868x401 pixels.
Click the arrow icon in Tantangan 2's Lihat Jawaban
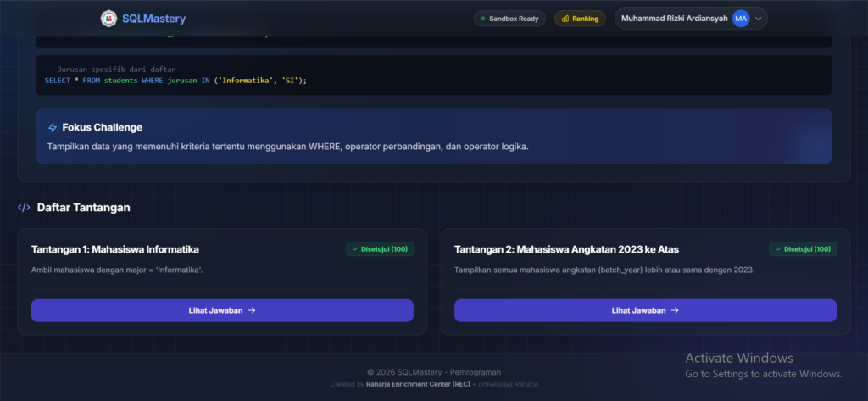[675, 310]
